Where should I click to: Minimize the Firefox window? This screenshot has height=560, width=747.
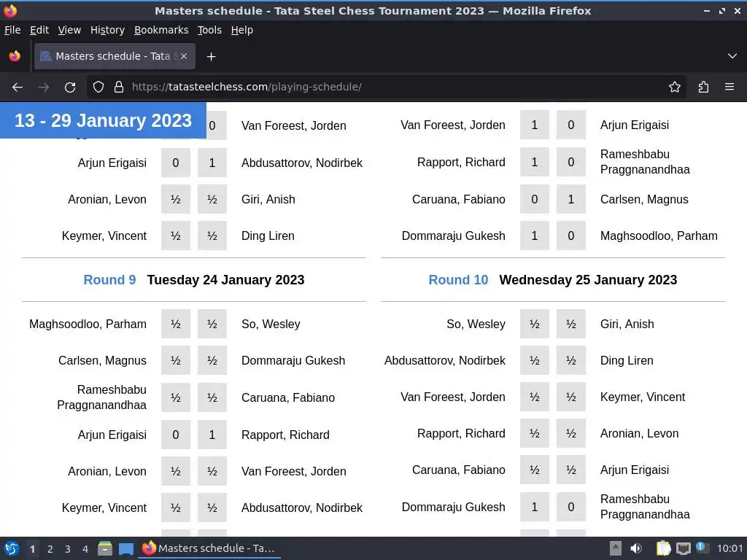[x=707, y=10]
